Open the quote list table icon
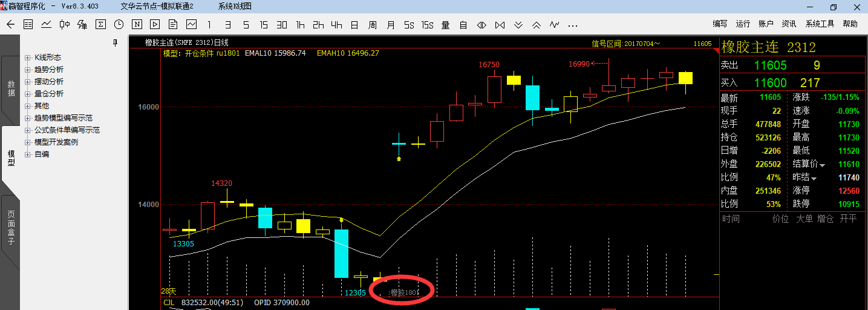Screen dimensions: 868x310 click(28, 25)
